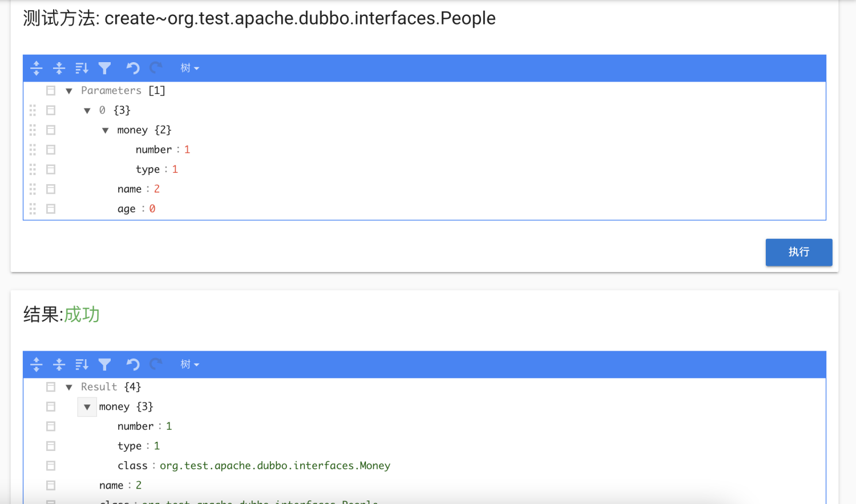Open action menu box for Parameters row

tap(51, 91)
